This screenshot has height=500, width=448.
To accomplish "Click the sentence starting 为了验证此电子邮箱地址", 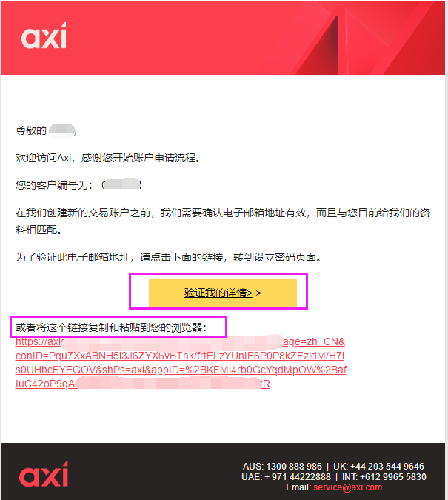I will click(x=169, y=257).
